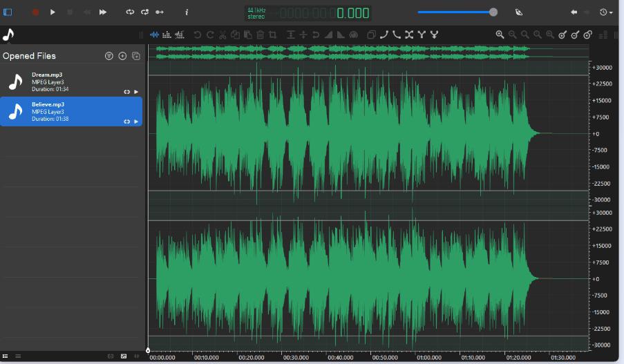Toggle loop playback in the transport bar
The width and height of the screenshot is (624, 364).
tap(130, 12)
